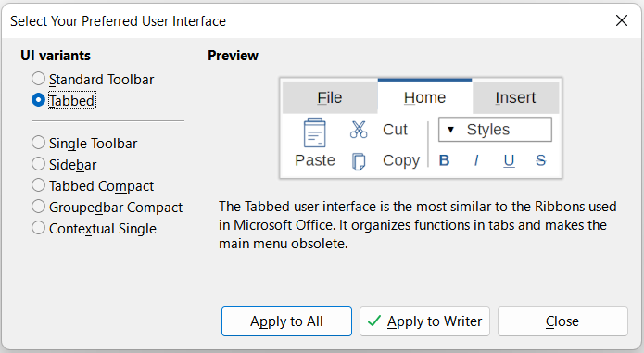Click the Copy pages icon in preview

pyautogui.click(x=359, y=161)
